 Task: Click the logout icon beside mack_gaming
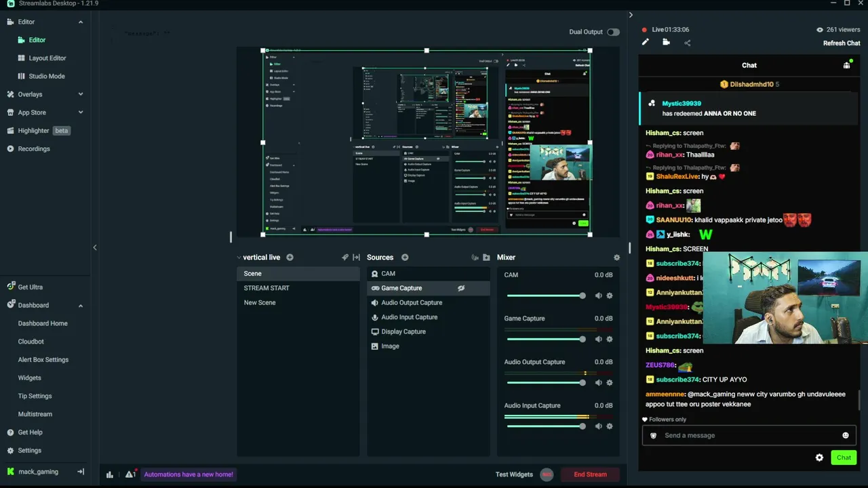(81, 472)
